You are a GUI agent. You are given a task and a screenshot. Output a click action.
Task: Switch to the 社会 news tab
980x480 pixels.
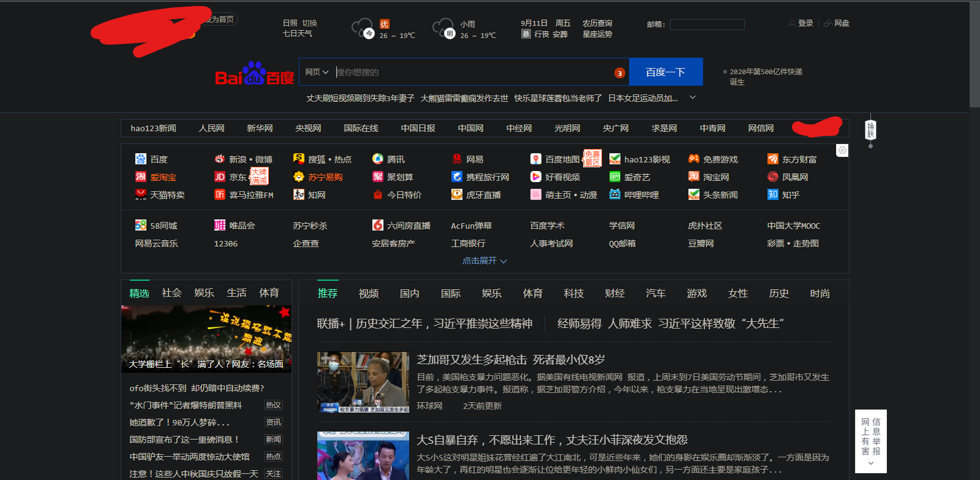point(171,293)
